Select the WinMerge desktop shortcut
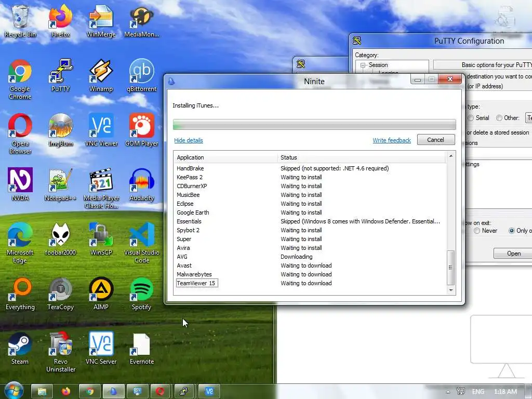The width and height of the screenshot is (532, 399). coord(101,21)
